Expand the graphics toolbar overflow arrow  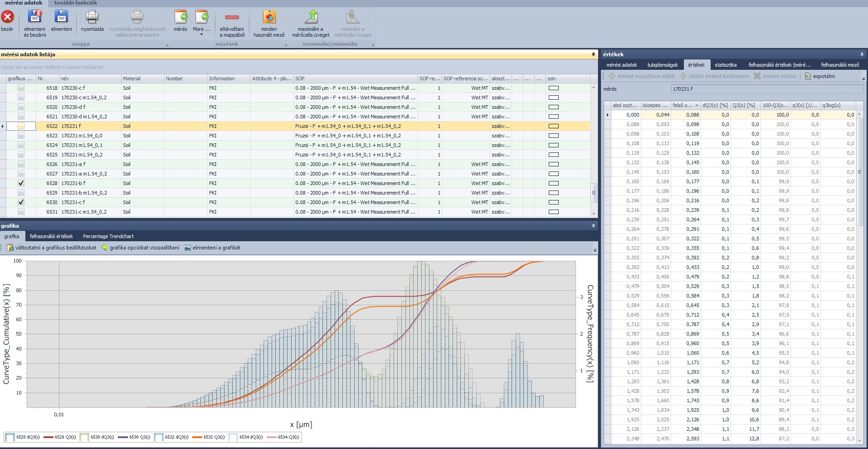(x=595, y=250)
